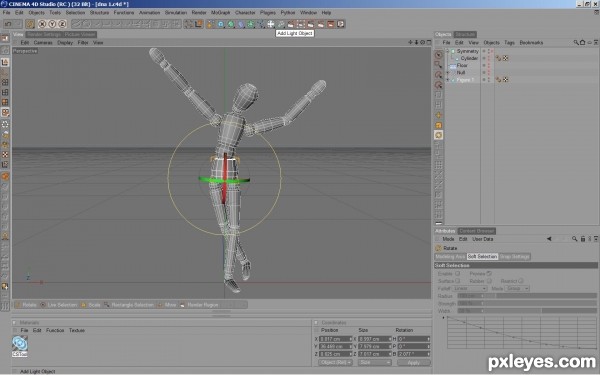The height and width of the screenshot is (375, 600).
Task: Select Rectangle Selection in bottom tool bar
Action: [129, 305]
